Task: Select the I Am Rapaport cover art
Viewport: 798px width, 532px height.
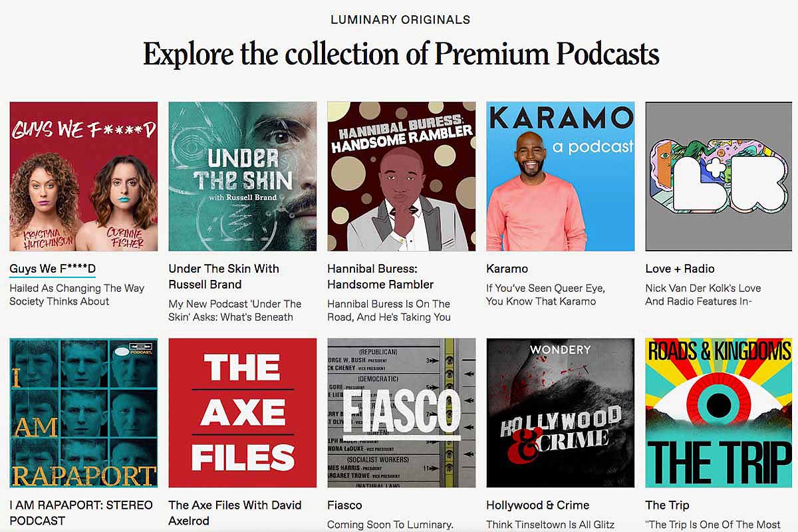Action: pos(84,413)
